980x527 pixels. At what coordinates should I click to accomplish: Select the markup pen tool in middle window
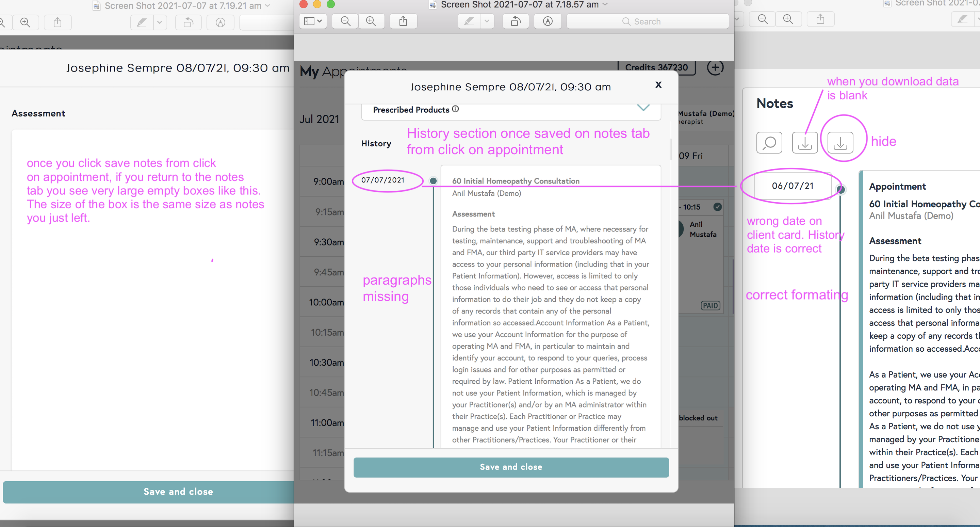(469, 21)
